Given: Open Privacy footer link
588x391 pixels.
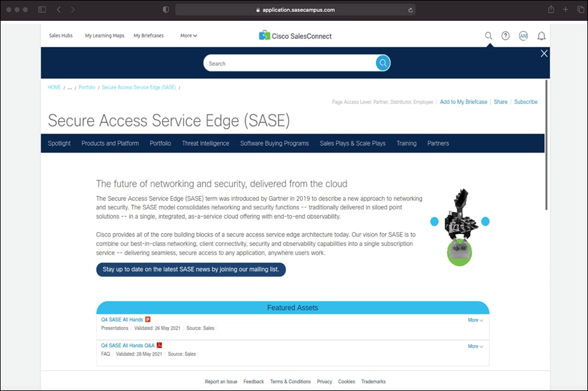Looking at the screenshot, I should tap(324, 382).
